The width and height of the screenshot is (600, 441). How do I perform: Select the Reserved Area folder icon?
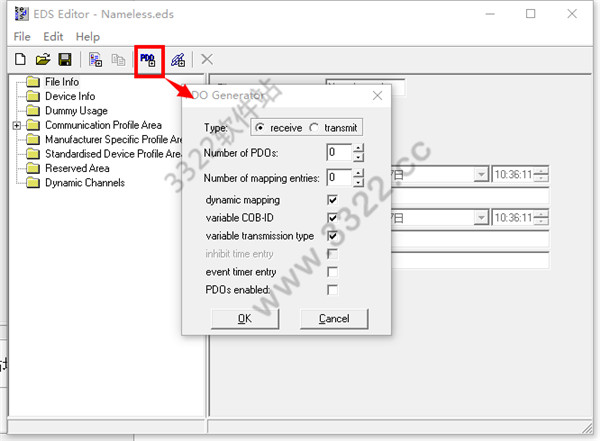tap(33, 168)
